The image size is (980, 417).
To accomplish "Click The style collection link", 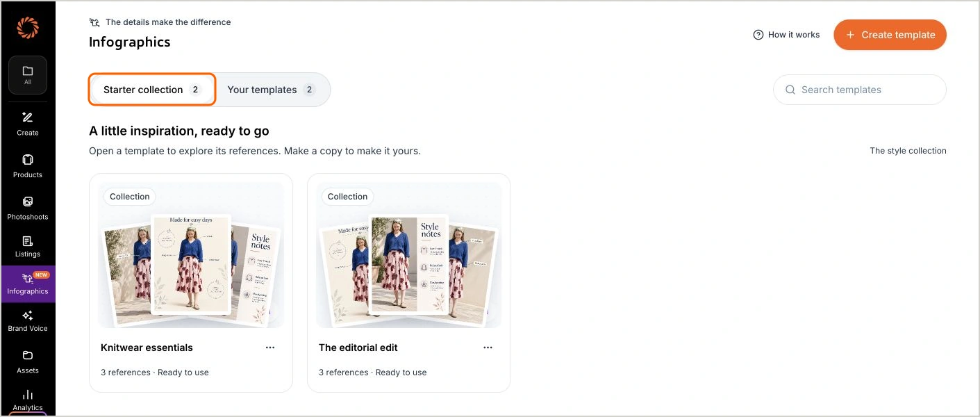I will pyautogui.click(x=908, y=151).
